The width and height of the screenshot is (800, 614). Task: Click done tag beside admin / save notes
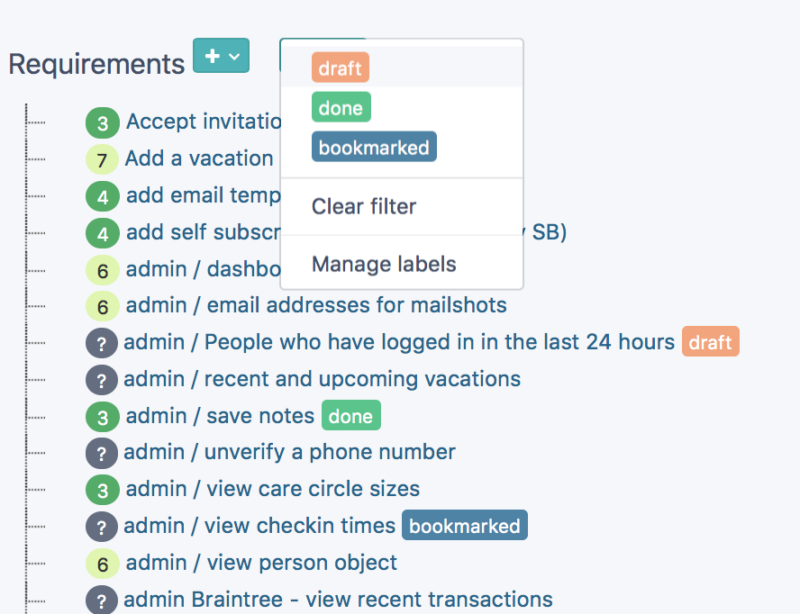pyautogui.click(x=350, y=416)
